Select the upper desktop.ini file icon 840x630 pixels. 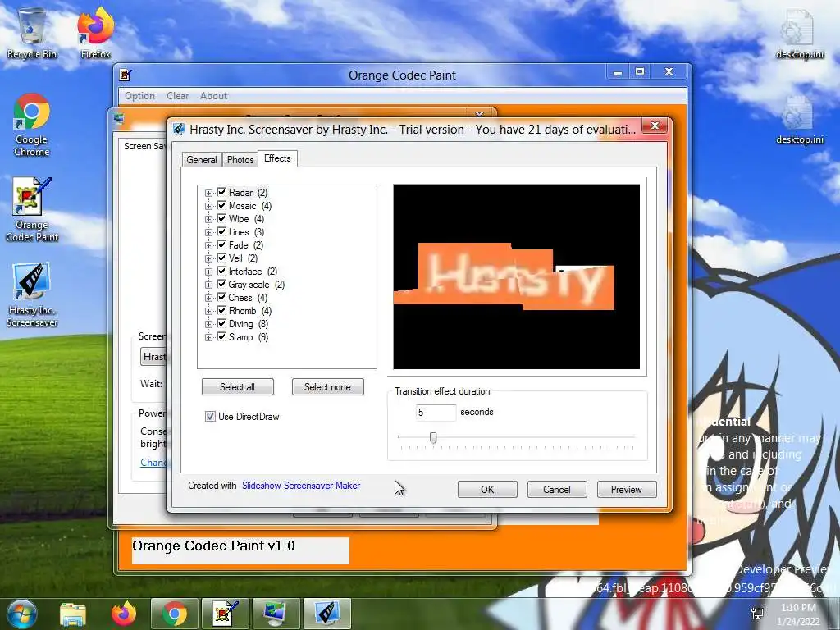click(799, 33)
